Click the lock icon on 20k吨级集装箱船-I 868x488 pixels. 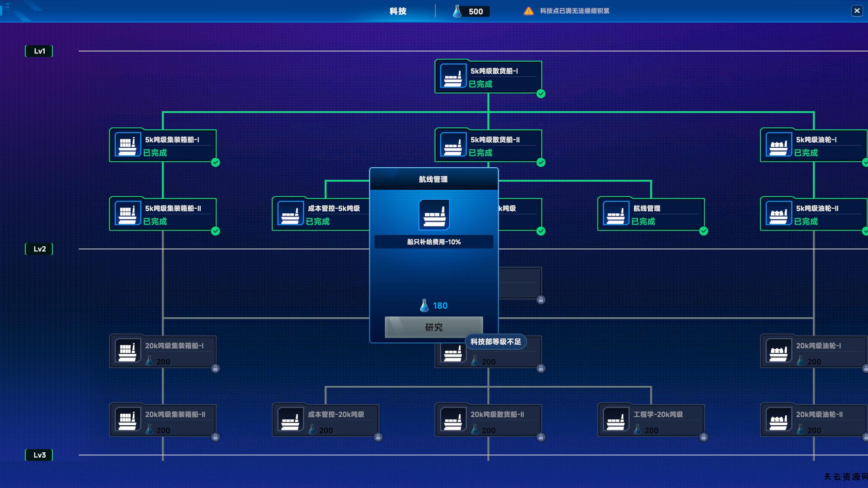216,369
